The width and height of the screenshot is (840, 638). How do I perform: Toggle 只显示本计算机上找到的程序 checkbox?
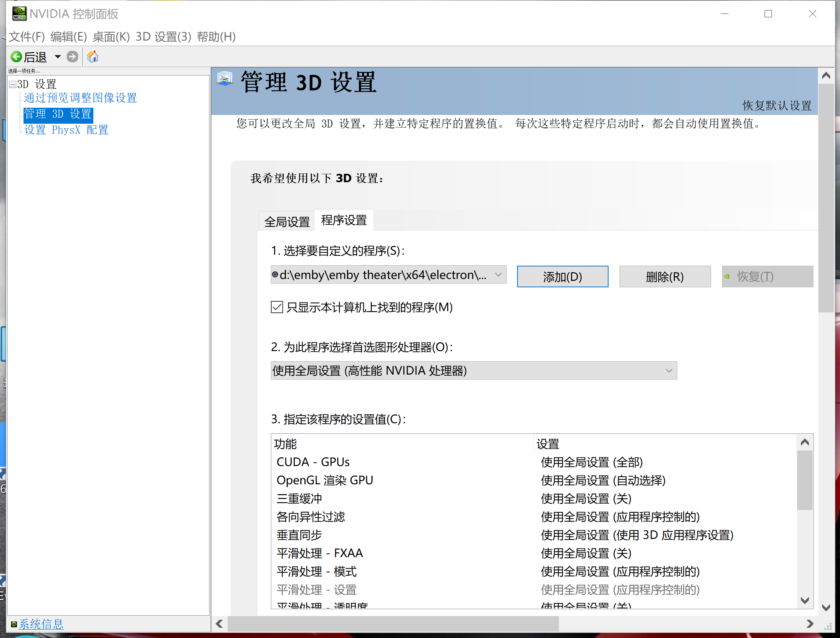click(277, 307)
